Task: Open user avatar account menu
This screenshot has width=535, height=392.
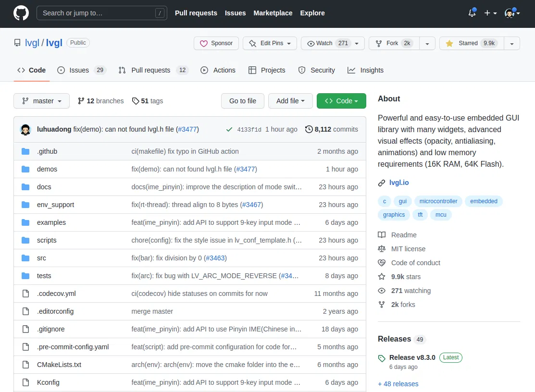Action: click(512, 13)
